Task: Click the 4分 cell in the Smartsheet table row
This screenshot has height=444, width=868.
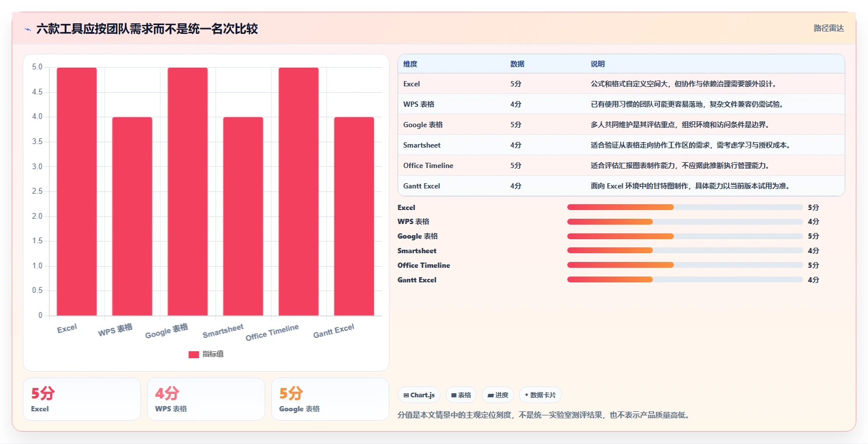Action: point(516,145)
